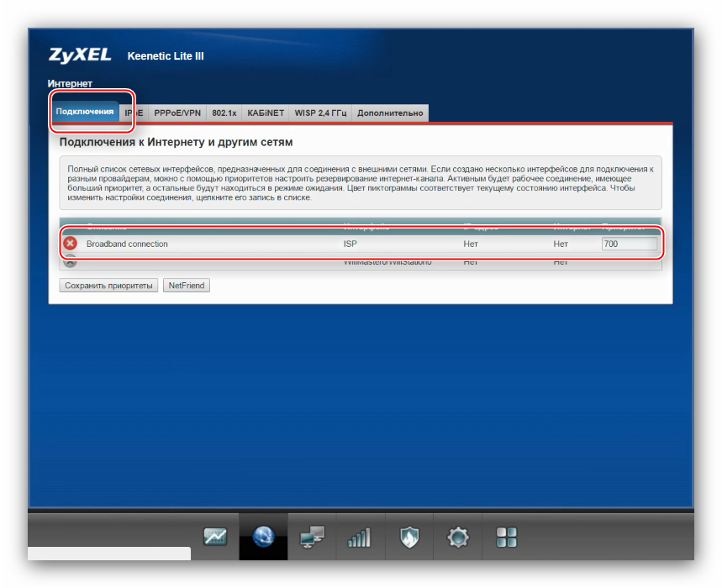The height and width of the screenshot is (588, 722).
Task: Open the Broadband connection entry
Action: tap(127, 244)
